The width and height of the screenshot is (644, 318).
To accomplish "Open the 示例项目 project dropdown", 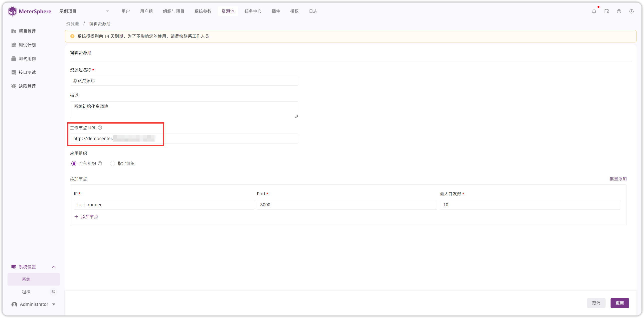I will (x=84, y=11).
